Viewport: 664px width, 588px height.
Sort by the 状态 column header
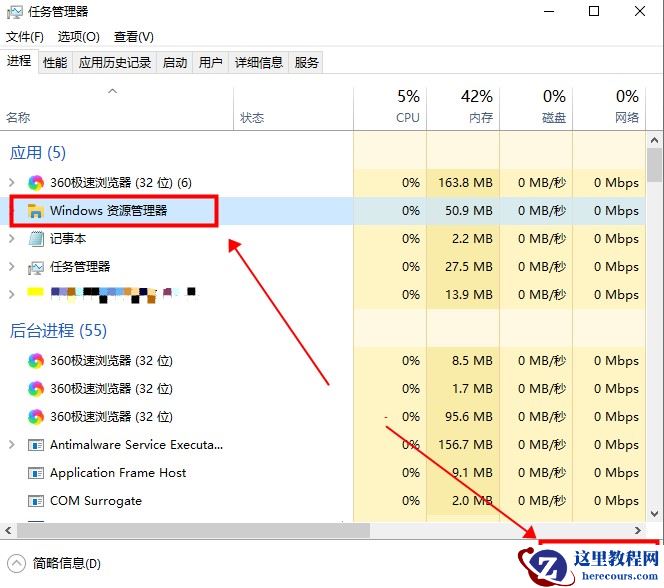click(x=293, y=109)
